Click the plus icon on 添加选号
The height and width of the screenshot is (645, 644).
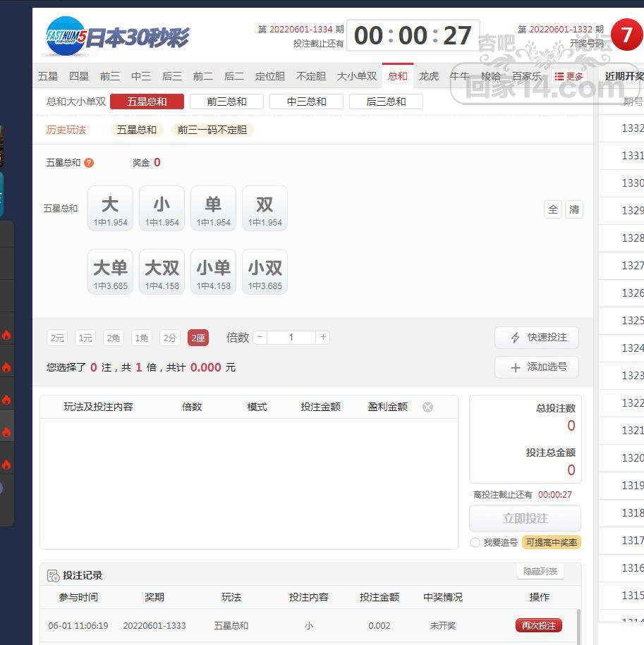pos(516,367)
